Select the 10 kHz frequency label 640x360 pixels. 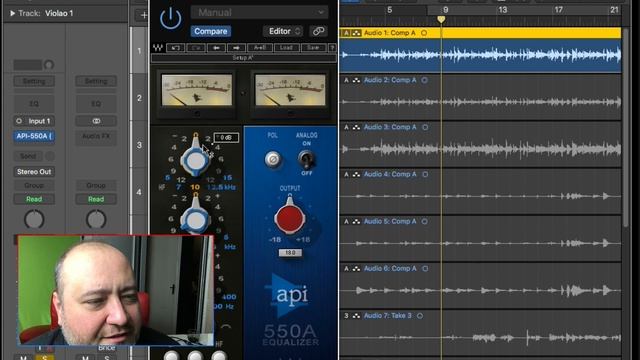tap(195, 187)
